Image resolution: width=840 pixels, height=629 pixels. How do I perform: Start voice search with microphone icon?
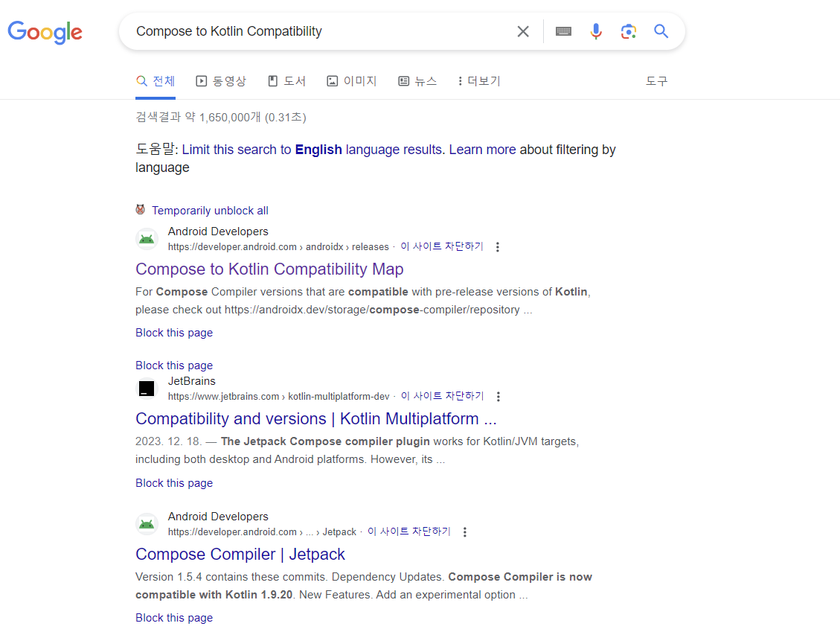[x=596, y=31]
